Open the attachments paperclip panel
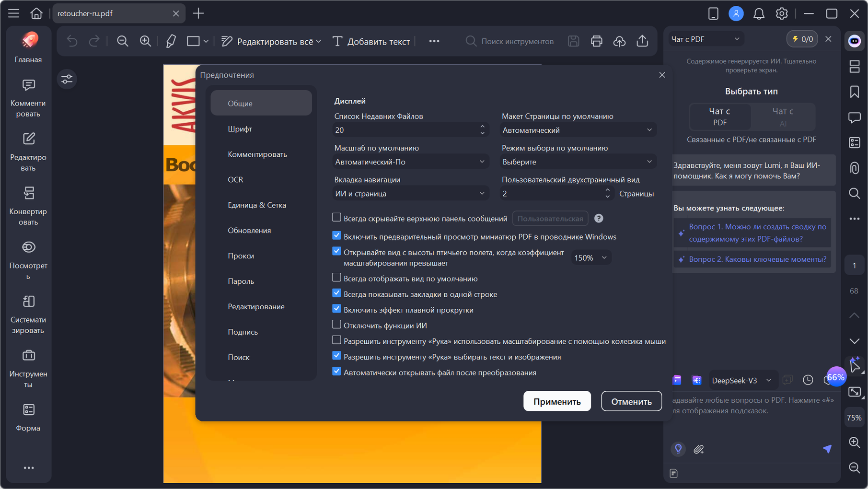Screen dimensions: 868x489 coord(854,168)
